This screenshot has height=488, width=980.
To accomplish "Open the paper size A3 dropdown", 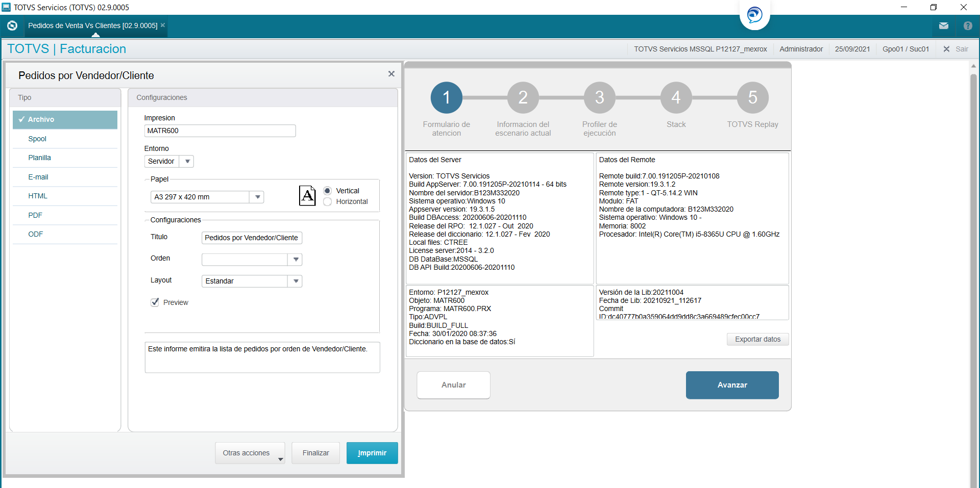I will pos(258,197).
